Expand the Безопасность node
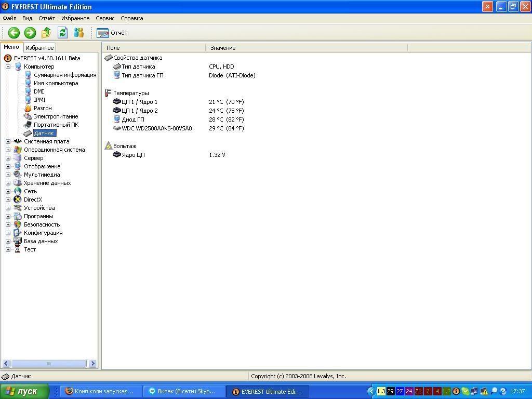The width and height of the screenshot is (532, 399). (8, 224)
